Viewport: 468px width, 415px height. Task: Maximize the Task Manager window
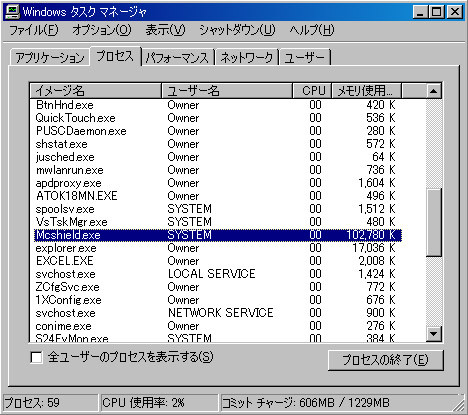pos(437,12)
